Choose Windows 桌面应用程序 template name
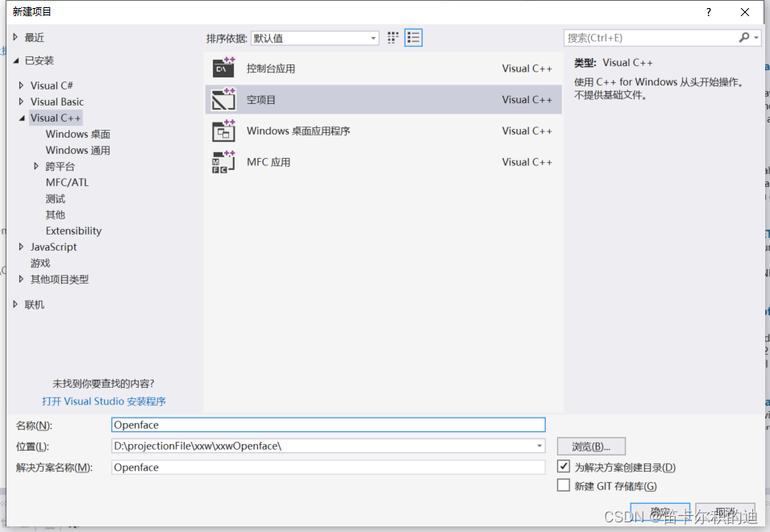The height and width of the screenshot is (532, 770). (298, 131)
